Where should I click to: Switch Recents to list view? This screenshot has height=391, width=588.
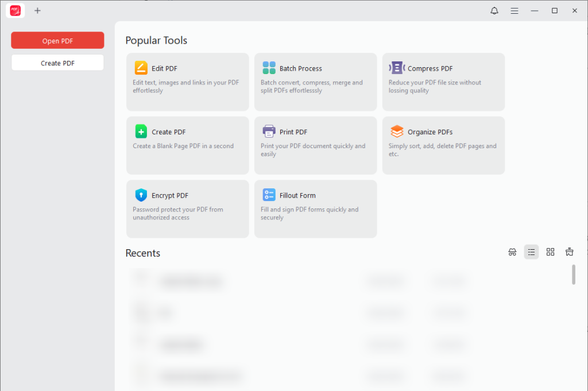coord(531,252)
